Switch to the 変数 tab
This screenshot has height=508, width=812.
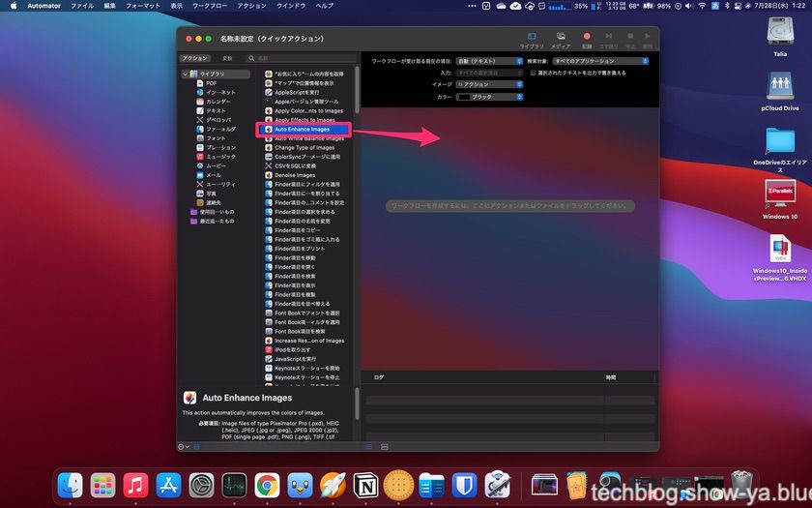227,59
